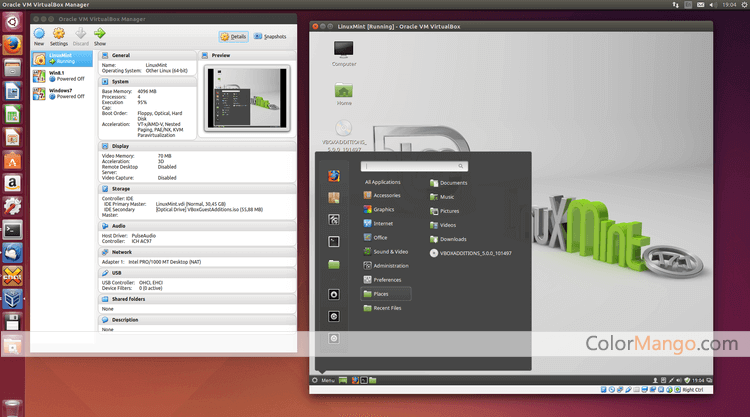The height and width of the screenshot is (417, 750).
Task: Open the Home folder desktop icon
Action: click(x=343, y=94)
